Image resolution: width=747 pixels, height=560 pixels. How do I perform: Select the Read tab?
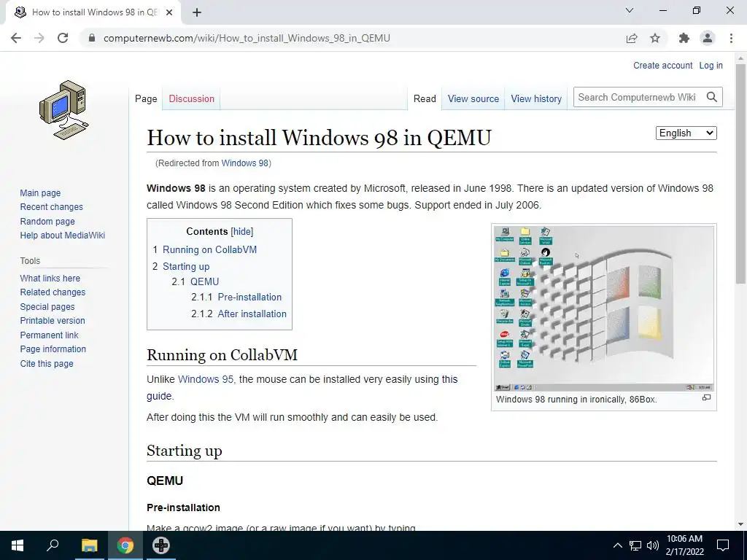[425, 98]
